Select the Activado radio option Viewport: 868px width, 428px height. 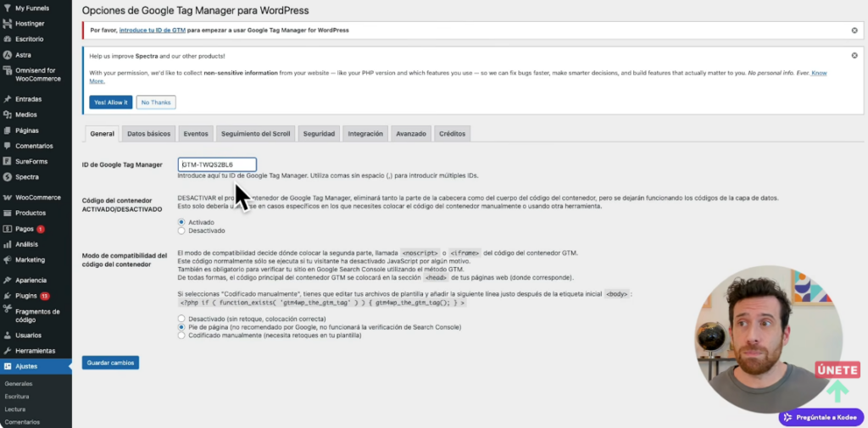pos(181,222)
